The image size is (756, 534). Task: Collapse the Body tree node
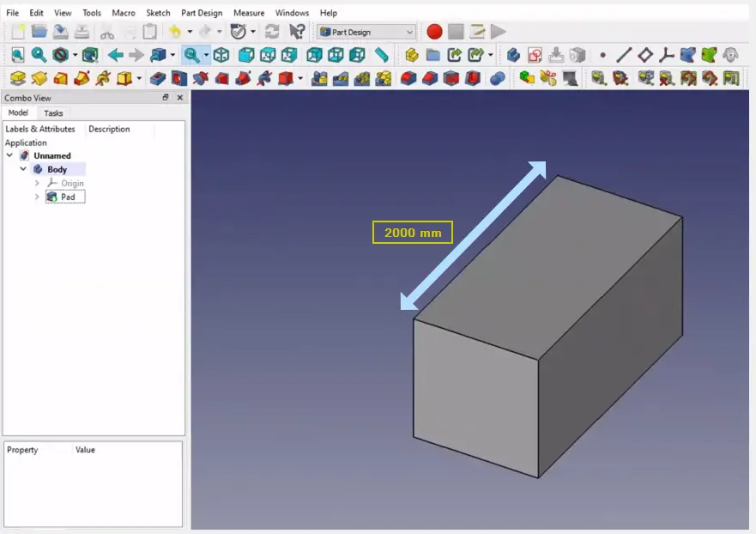coord(23,169)
